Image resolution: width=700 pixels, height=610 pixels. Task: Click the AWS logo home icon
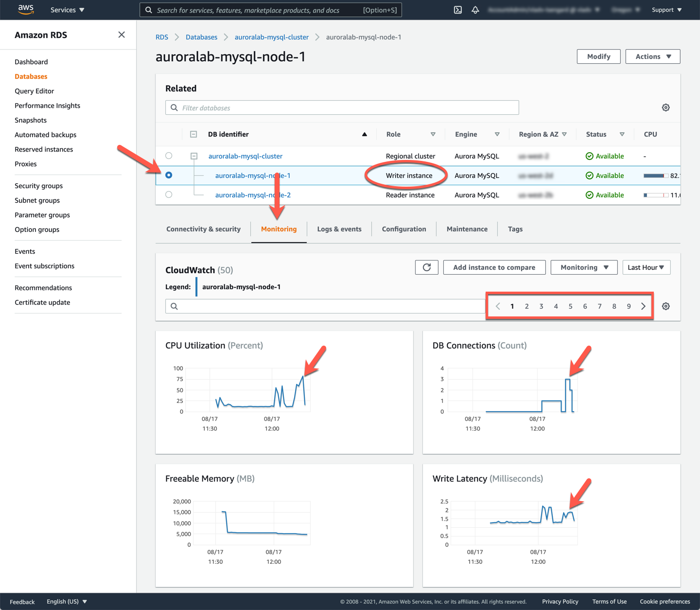tap(26, 10)
